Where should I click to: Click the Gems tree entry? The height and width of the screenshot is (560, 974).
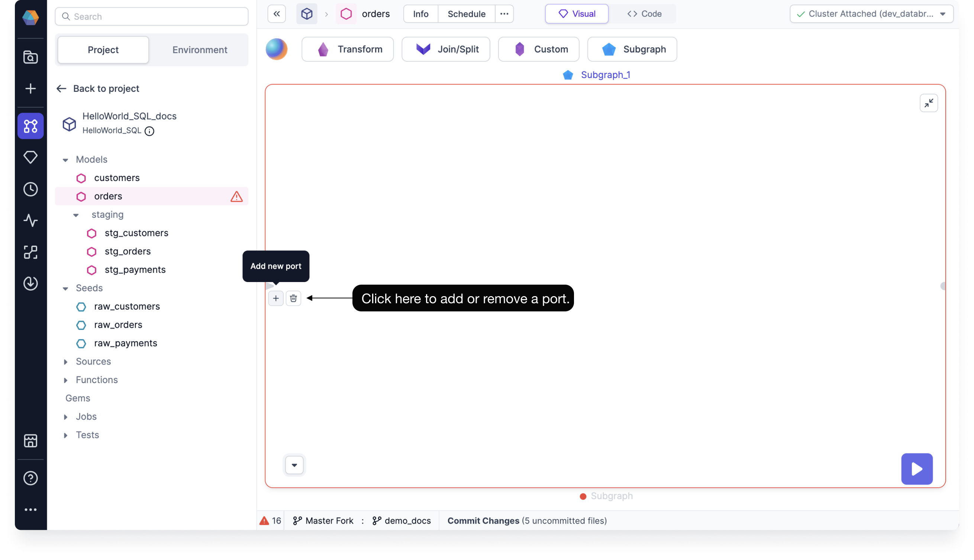(x=78, y=398)
